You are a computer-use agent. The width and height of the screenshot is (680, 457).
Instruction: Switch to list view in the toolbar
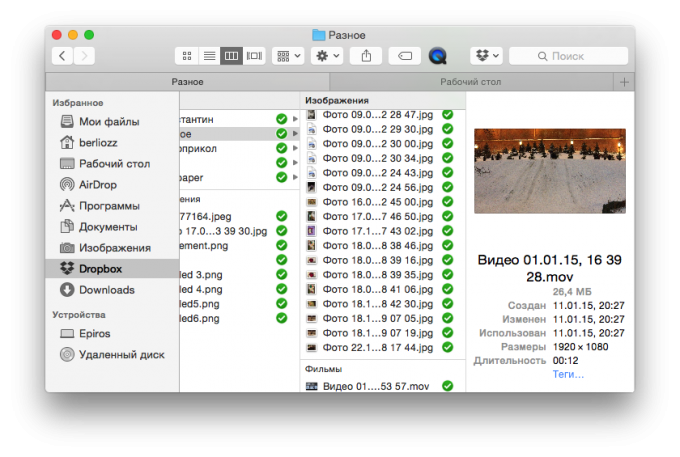[x=209, y=56]
